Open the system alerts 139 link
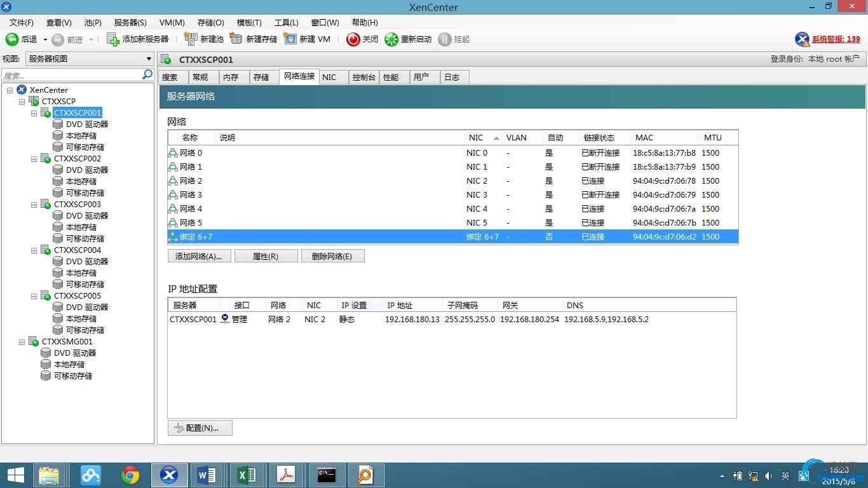The image size is (868, 488). (x=836, y=39)
